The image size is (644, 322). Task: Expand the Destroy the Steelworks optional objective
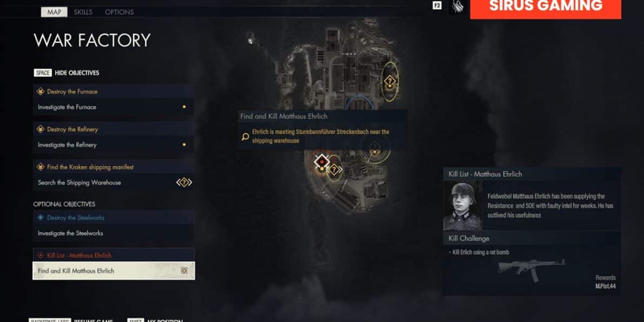coord(114,218)
